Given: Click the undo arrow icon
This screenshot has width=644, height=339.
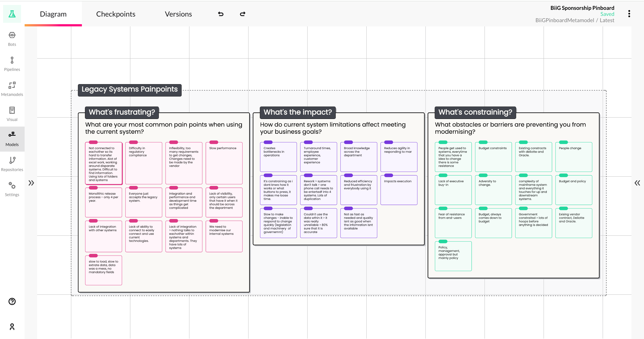Looking at the screenshot, I should [220, 14].
